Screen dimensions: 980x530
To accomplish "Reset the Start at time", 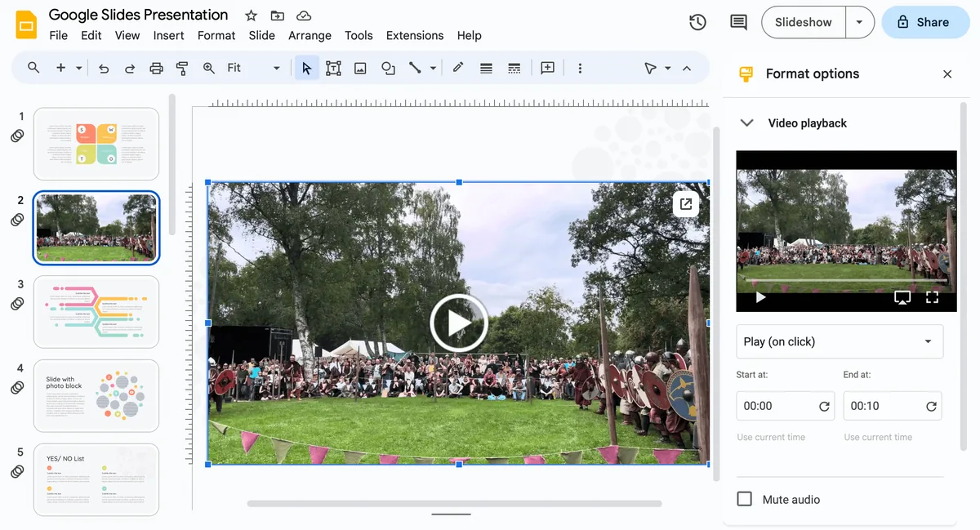I will [x=824, y=406].
